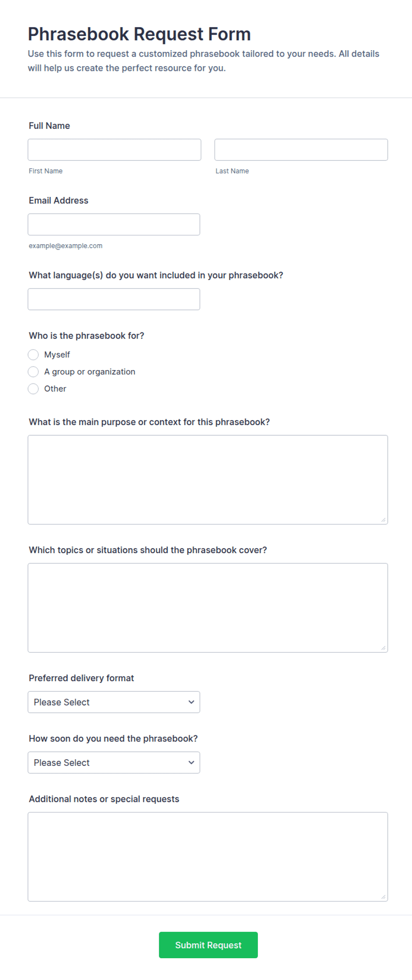Click the Who is the phrasebook for label
Image resolution: width=412 pixels, height=980 pixels.
[86, 336]
